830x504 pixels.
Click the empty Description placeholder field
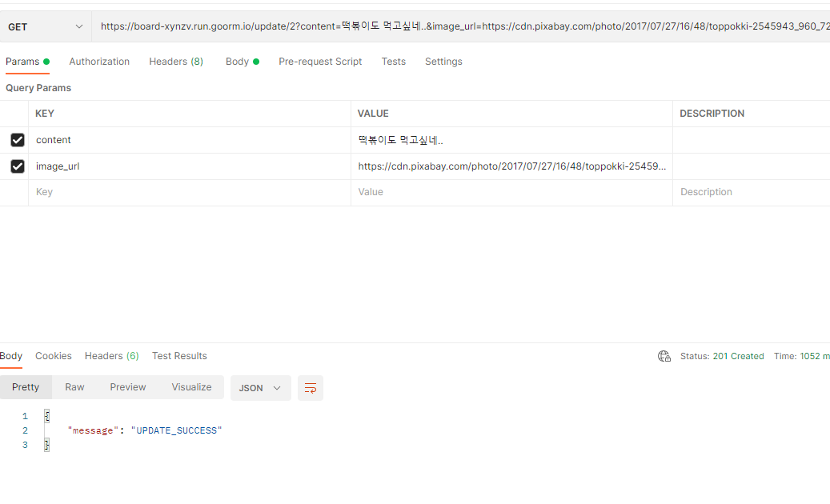752,192
